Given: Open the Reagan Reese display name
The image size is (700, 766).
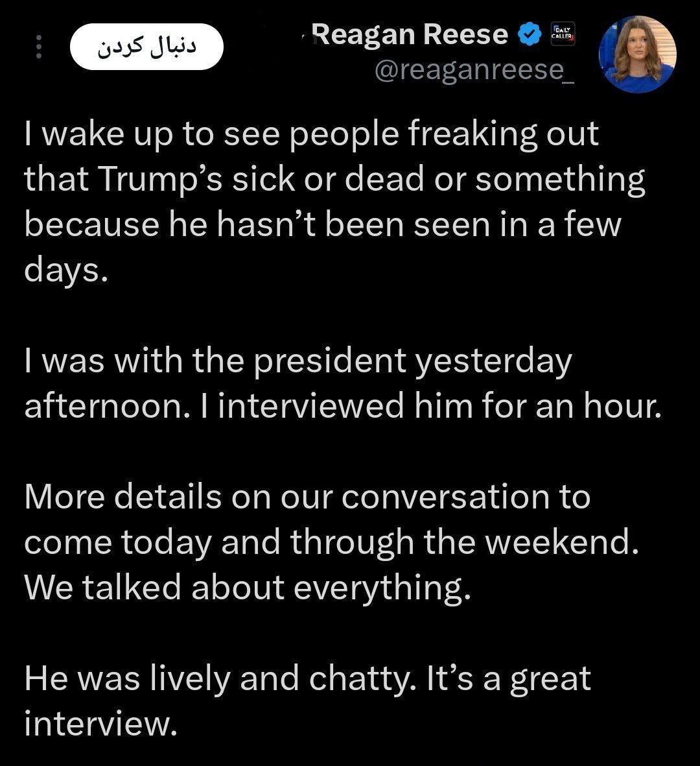Looking at the screenshot, I should 412,34.
